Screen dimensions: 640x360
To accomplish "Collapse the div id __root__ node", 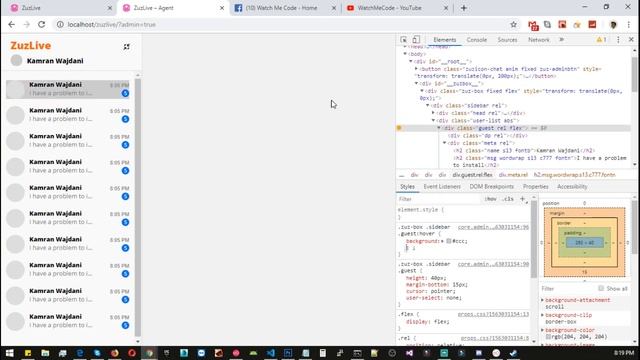I will pos(411,61).
